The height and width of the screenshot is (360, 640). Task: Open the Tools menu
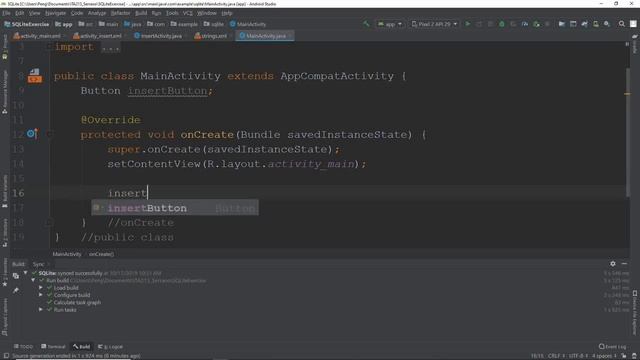[172, 13]
